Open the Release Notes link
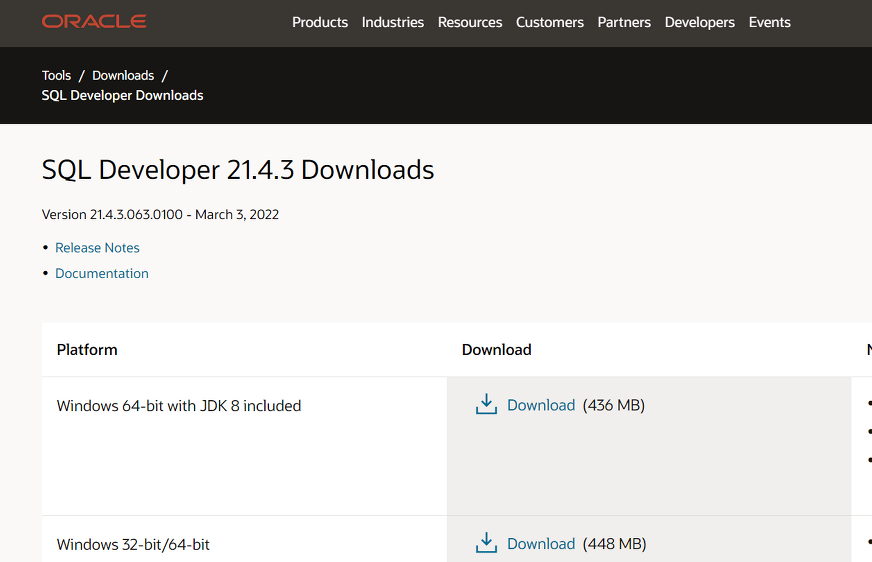Screen dimensions: 872x562 [x=97, y=248]
